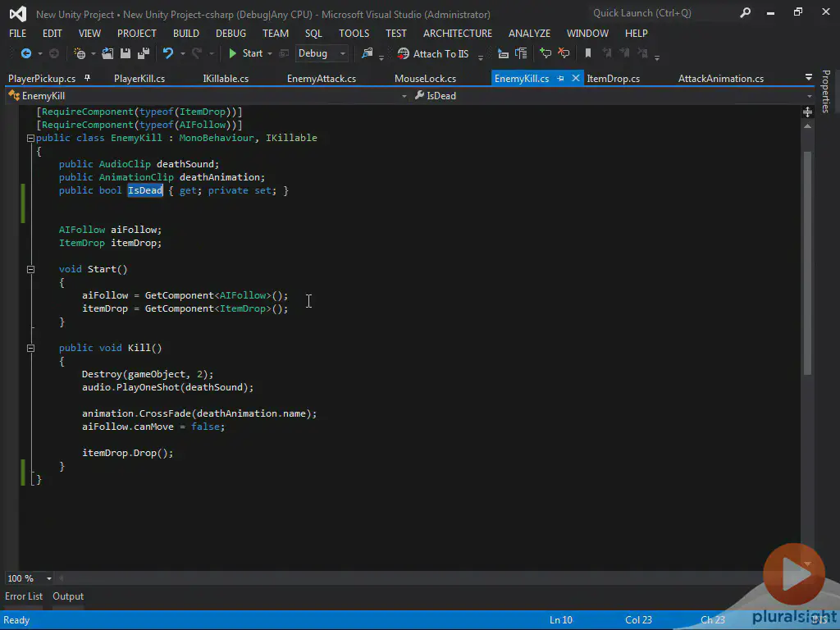Click the editor split window handle
Viewport: 840px width, 630px height.
click(807, 112)
